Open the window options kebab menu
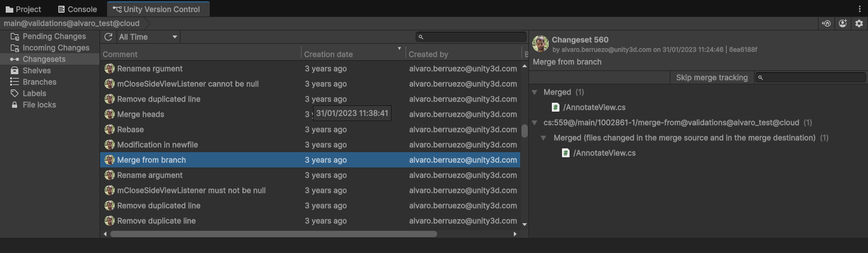 click(x=860, y=9)
